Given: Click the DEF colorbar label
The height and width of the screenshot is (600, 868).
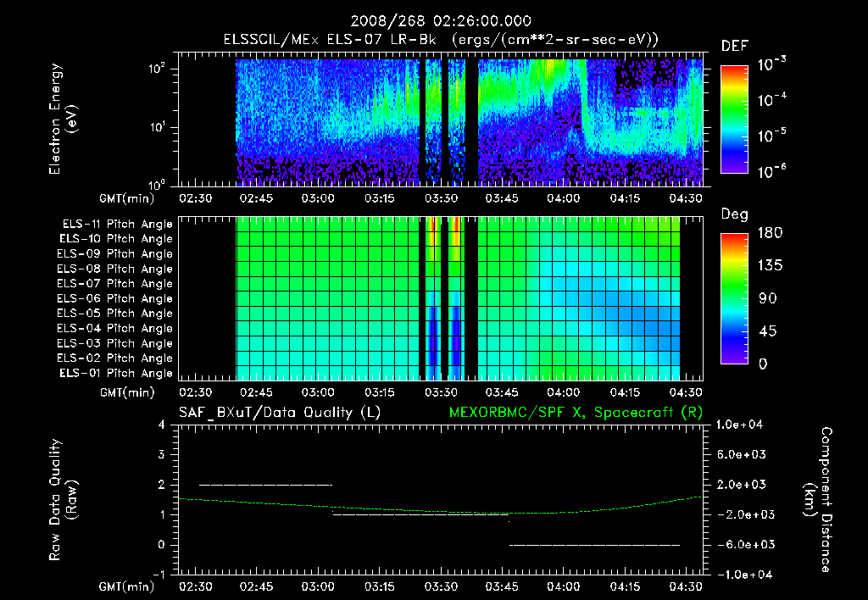Looking at the screenshot, I should point(735,46).
